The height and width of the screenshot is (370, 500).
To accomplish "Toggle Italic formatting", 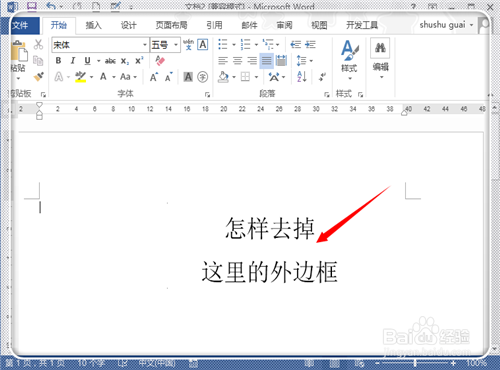I will click(x=73, y=61).
